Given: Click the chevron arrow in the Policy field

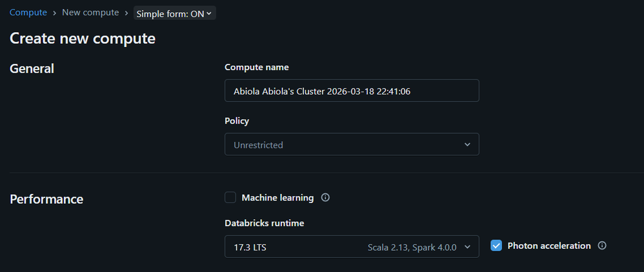Looking at the screenshot, I should tap(467, 145).
